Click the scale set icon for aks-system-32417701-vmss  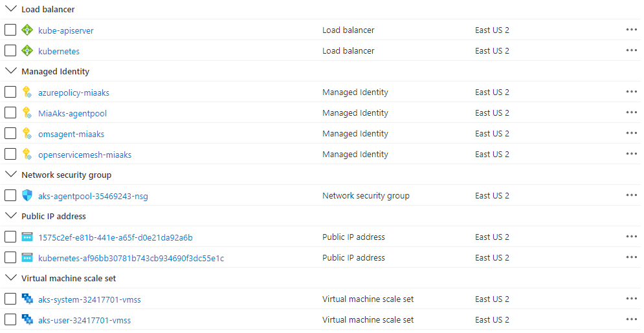click(27, 299)
